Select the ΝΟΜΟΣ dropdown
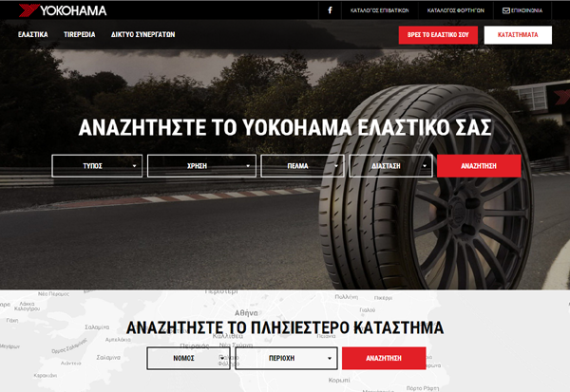570x392 pixels. pos(188,358)
